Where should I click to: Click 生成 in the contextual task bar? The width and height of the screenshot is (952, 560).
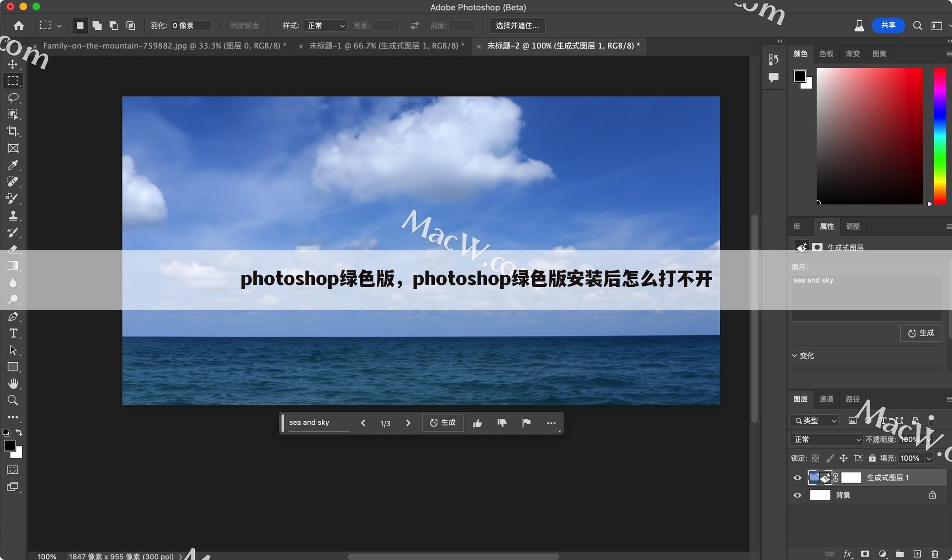443,423
